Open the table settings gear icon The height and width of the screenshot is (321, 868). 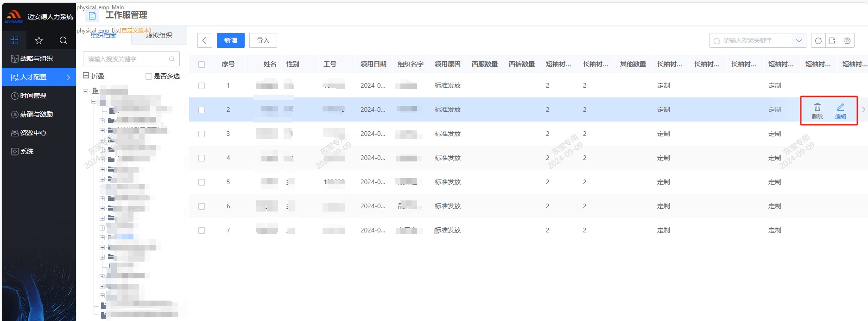(x=847, y=41)
